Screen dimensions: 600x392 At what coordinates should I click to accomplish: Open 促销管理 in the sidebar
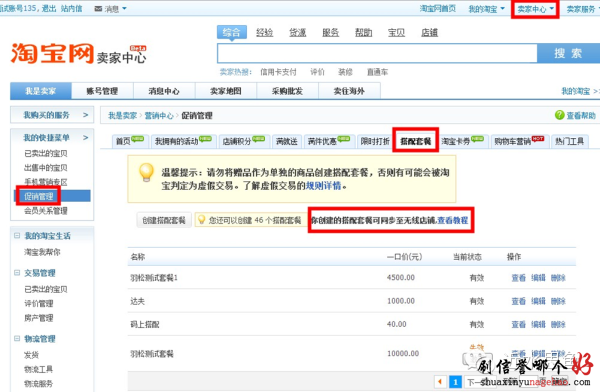pos(39,196)
